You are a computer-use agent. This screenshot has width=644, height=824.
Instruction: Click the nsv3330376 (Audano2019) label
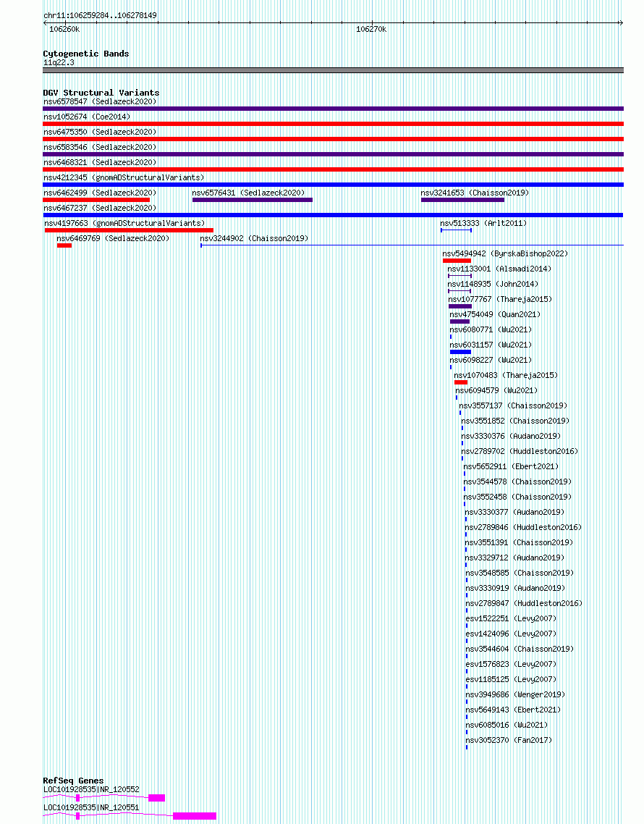(x=511, y=437)
